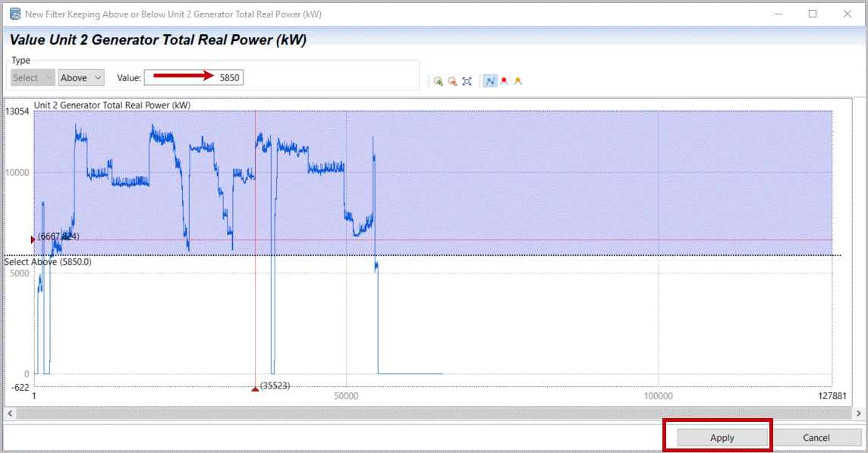Close the New Filter dialog window
This screenshot has width=868, height=453.
point(848,14)
